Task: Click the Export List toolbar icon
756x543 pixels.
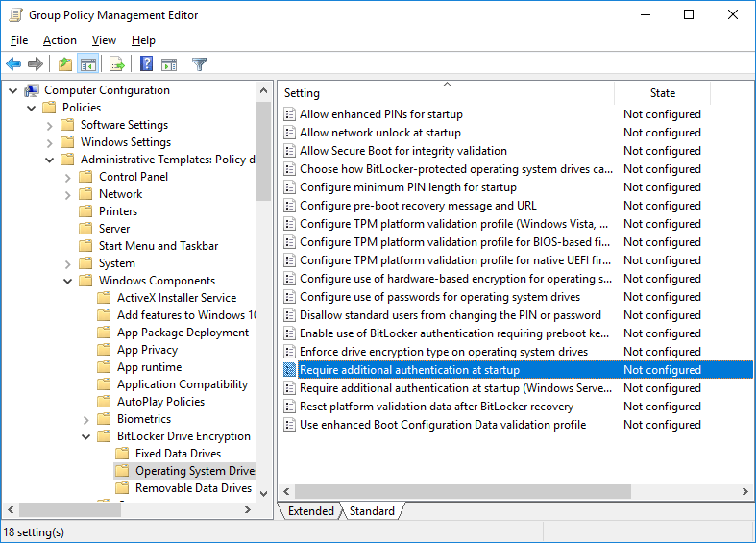Action: tap(117, 63)
